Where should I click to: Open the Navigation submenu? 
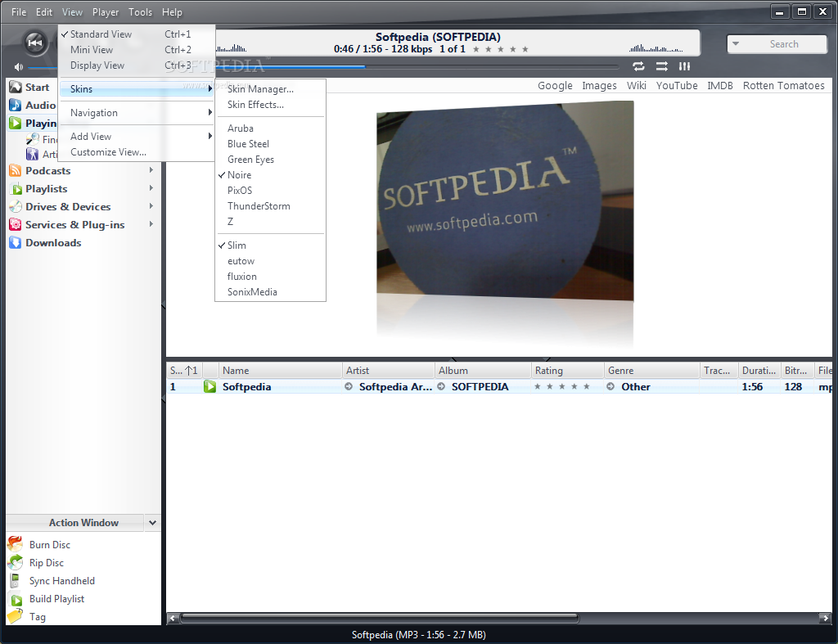click(x=137, y=113)
